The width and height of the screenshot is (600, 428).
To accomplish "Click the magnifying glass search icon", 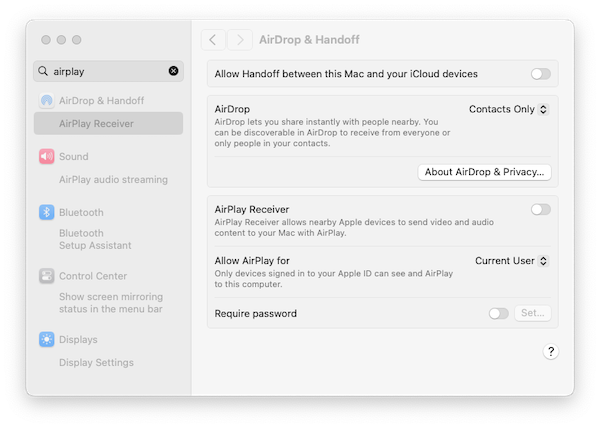I will [43, 71].
